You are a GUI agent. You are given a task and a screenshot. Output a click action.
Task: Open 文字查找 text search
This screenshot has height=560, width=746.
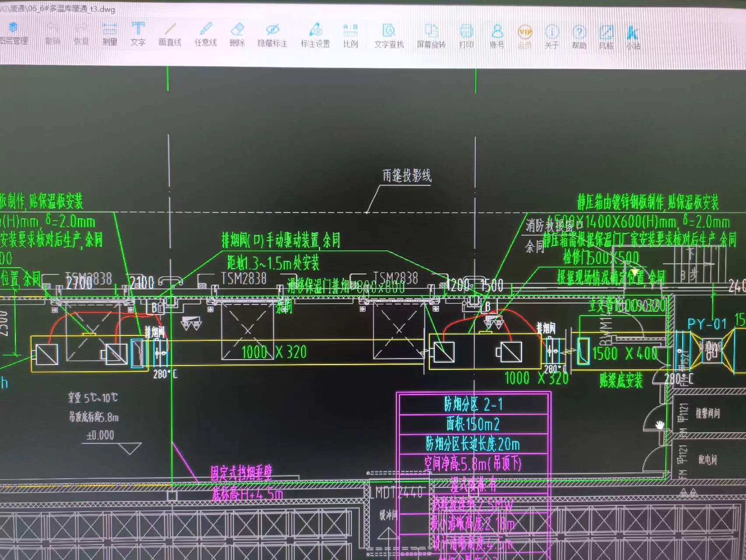389,36
